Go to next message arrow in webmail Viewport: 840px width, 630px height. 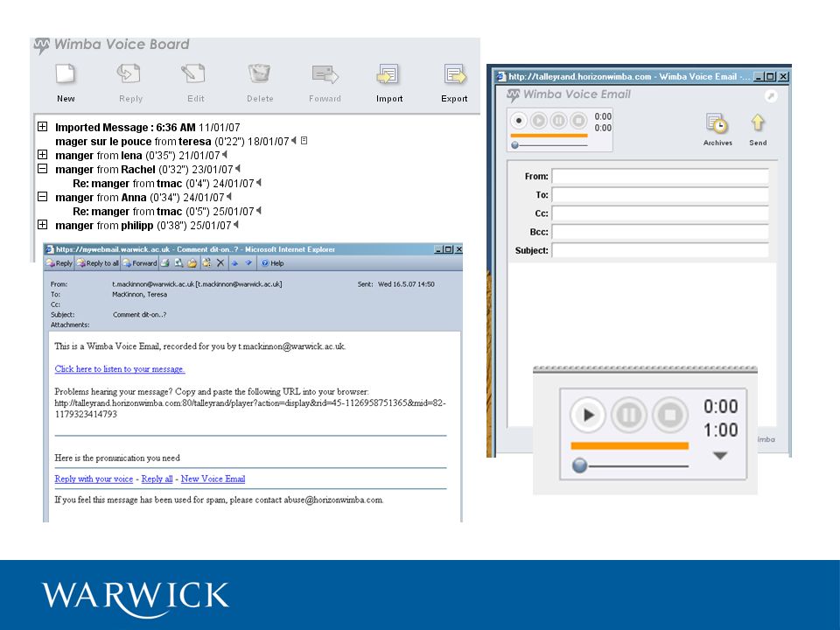(248, 263)
